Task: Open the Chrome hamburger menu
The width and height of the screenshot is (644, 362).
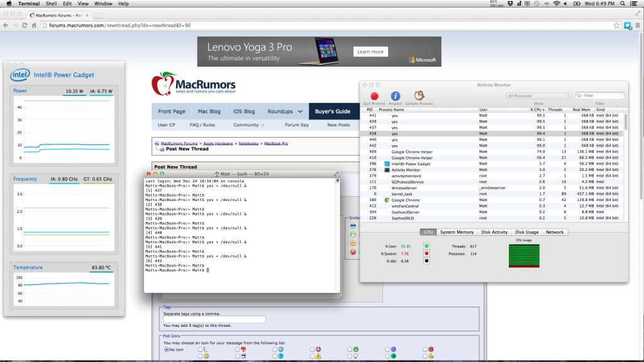Action: pos(638,25)
